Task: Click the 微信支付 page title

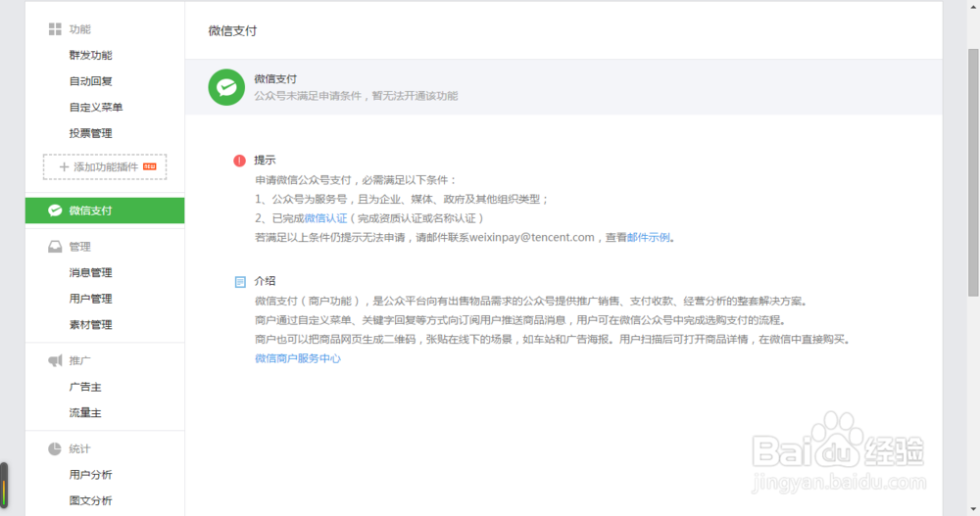Action: 232,30
